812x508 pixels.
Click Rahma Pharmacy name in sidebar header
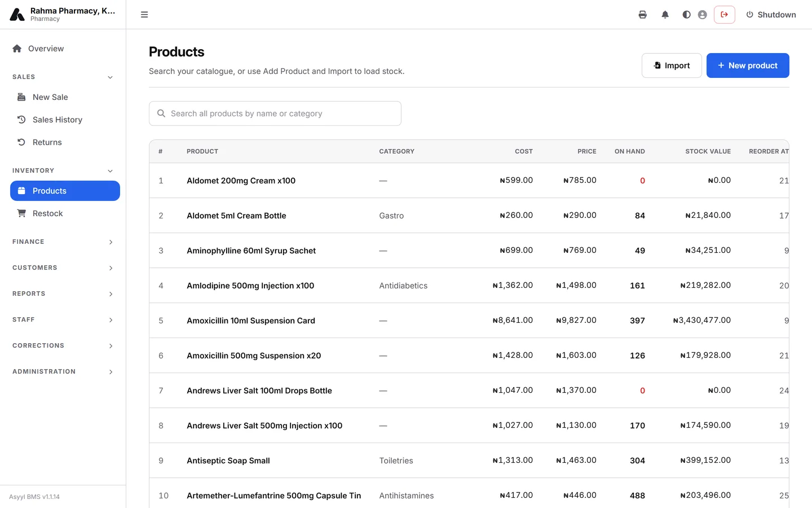pos(73,11)
